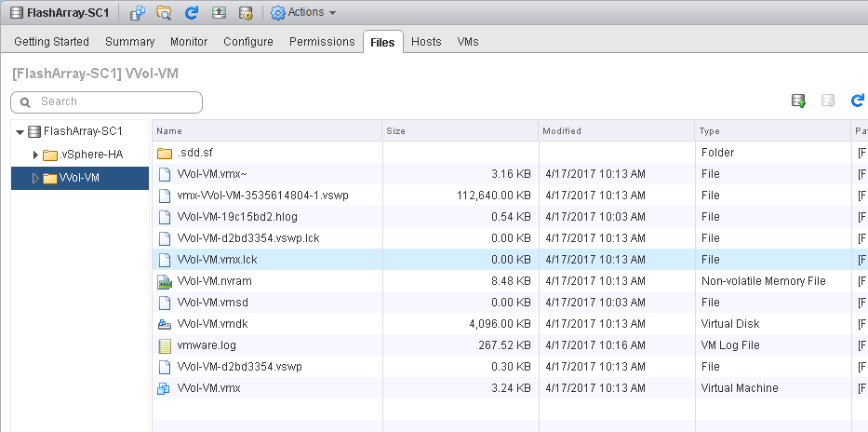Click the storage settings gear icon in toolbar
The image size is (868, 432).
[246, 12]
